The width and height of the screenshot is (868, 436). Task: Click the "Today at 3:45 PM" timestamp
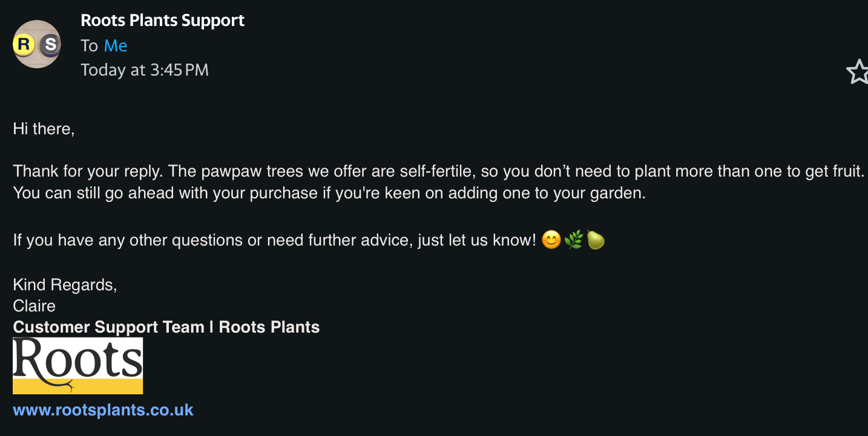pos(145,70)
